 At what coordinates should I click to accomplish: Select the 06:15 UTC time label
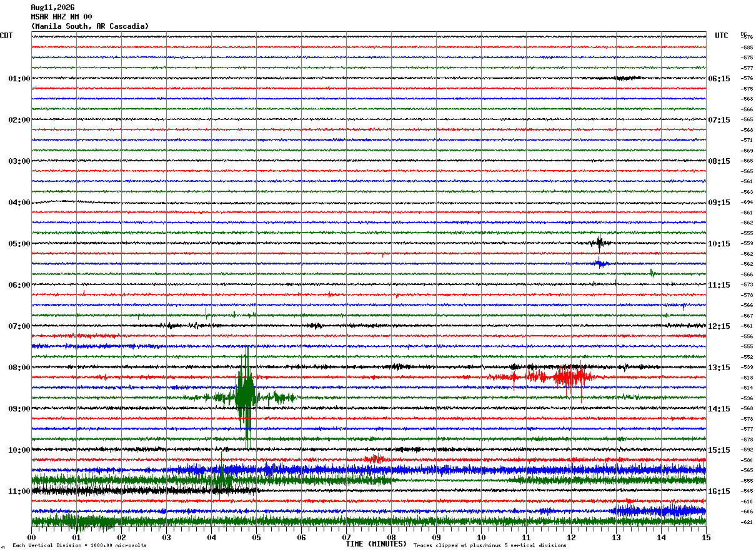719,79
